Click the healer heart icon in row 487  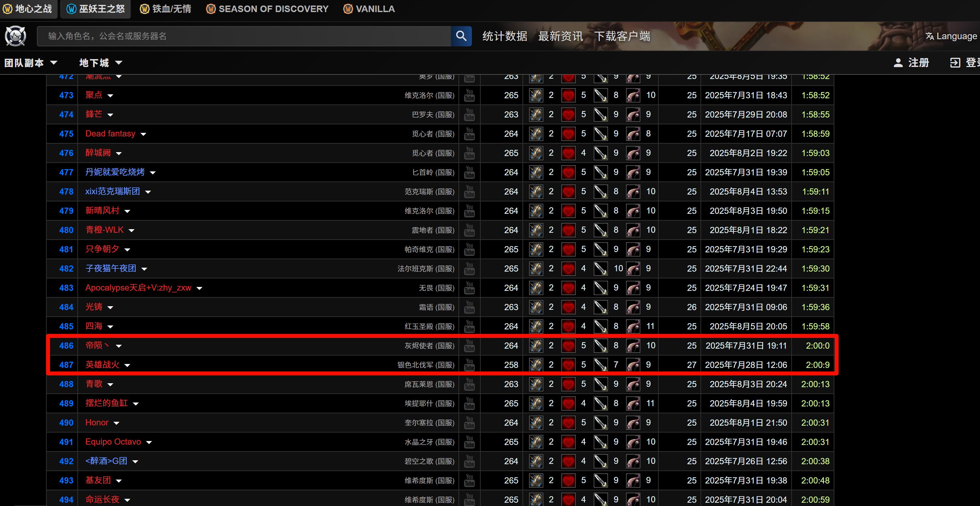(x=568, y=365)
